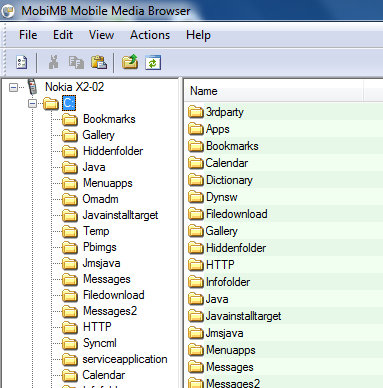
Task: Select Hiddenfolder in the tree
Action: 113,151
